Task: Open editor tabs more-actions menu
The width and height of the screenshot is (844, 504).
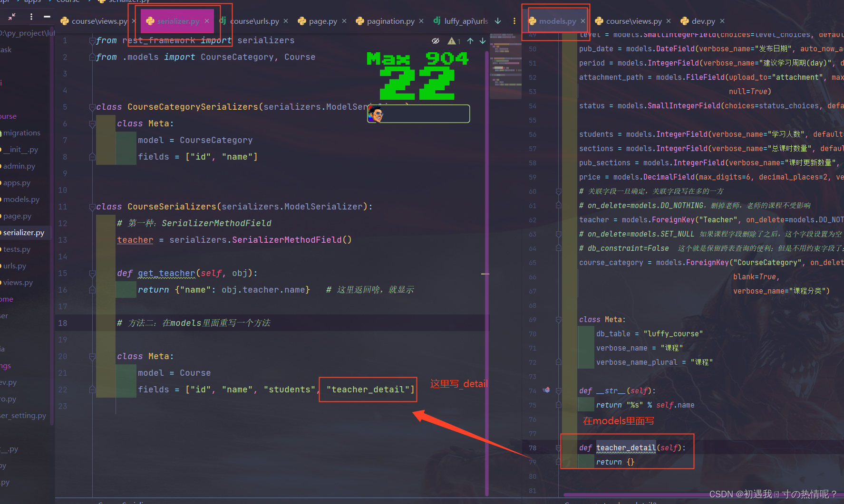Action: click(x=514, y=21)
